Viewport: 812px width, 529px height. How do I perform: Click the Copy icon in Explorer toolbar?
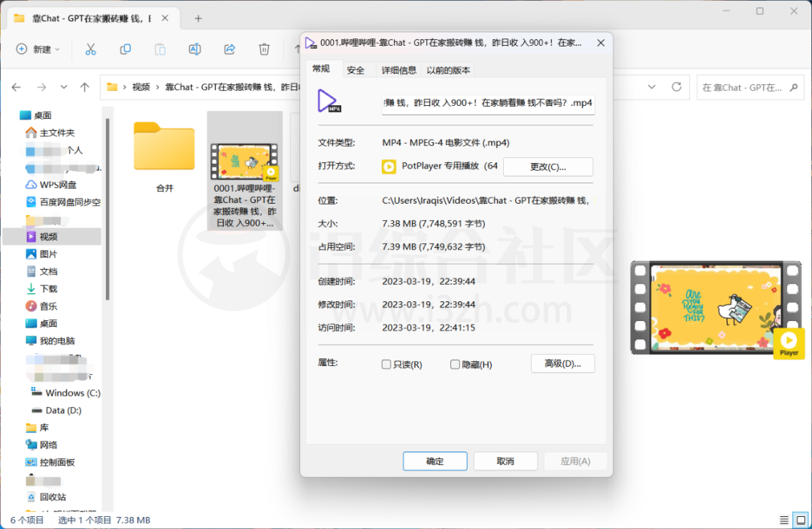click(x=126, y=49)
